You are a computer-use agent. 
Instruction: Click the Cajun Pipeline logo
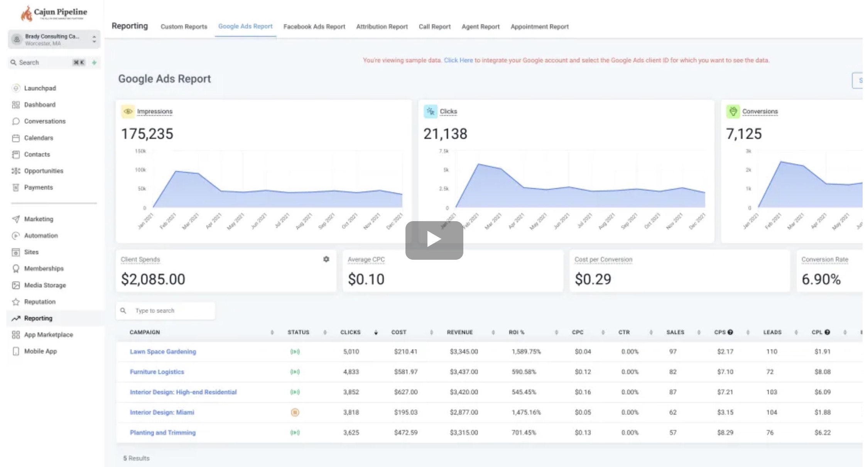click(x=54, y=14)
